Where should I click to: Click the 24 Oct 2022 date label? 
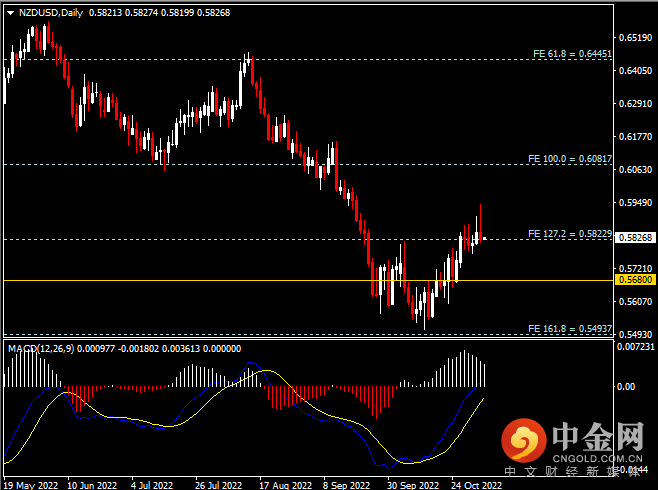(x=476, y=485)
